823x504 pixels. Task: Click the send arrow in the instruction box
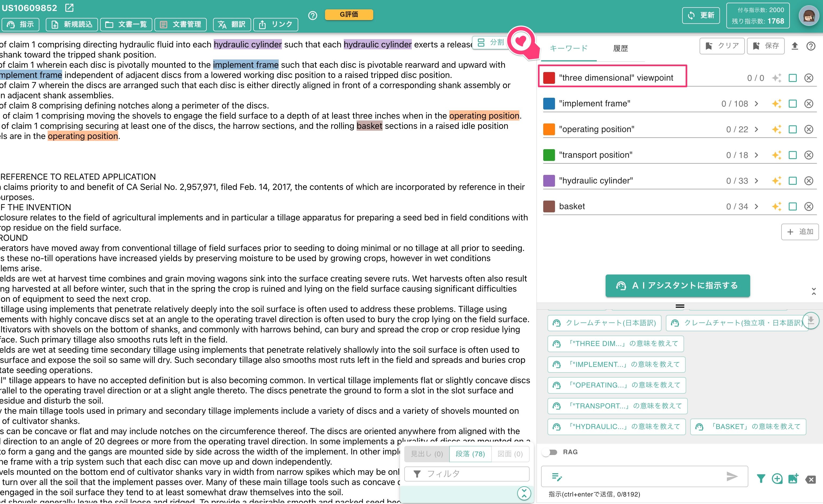[732, 477]
